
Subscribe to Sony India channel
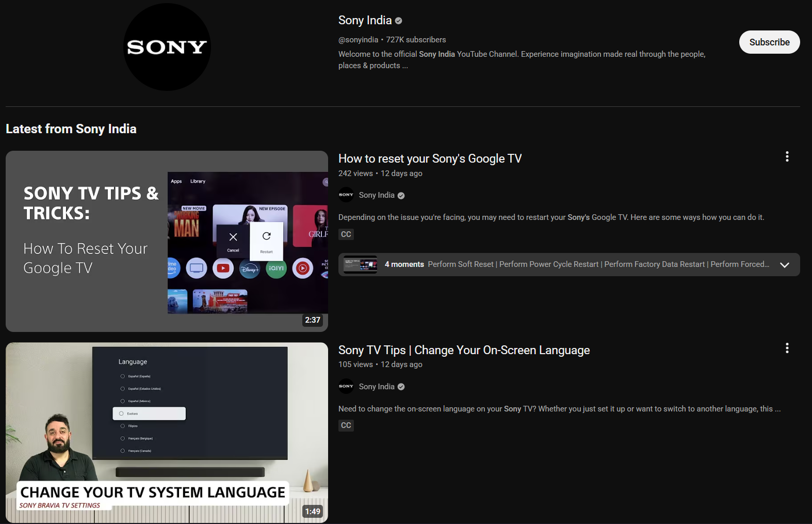coord(769,42)
